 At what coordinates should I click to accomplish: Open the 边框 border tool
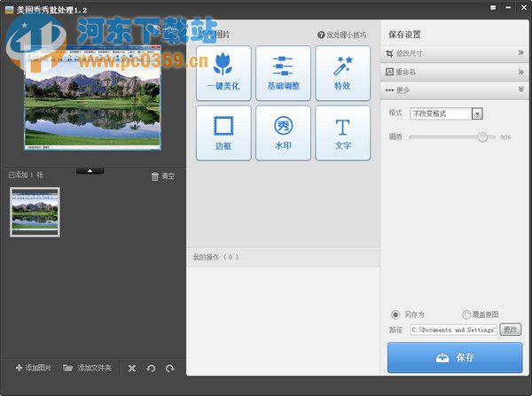point(223,133)
